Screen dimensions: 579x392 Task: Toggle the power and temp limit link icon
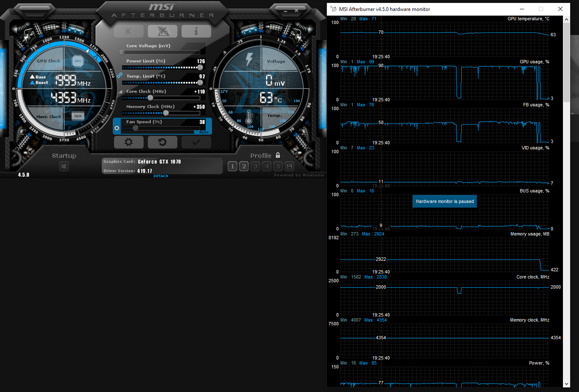pos(120,75)
